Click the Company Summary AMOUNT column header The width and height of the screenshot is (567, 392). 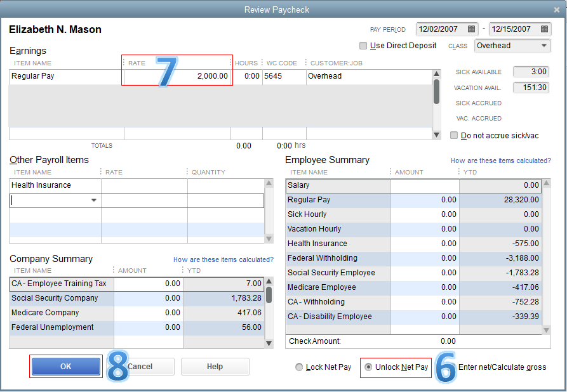(132, 271)
